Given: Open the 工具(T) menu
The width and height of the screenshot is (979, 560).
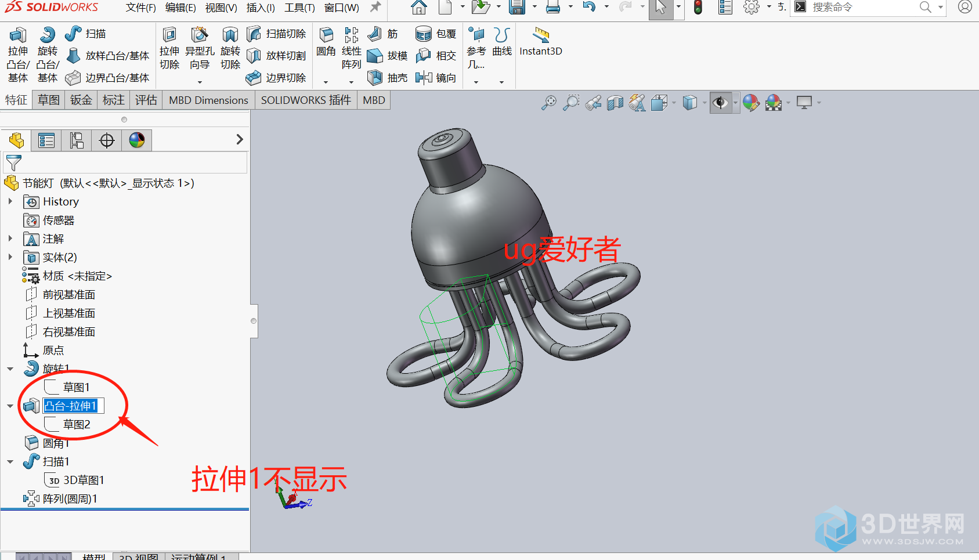Looking at the screenshot, I should point(299,8).
